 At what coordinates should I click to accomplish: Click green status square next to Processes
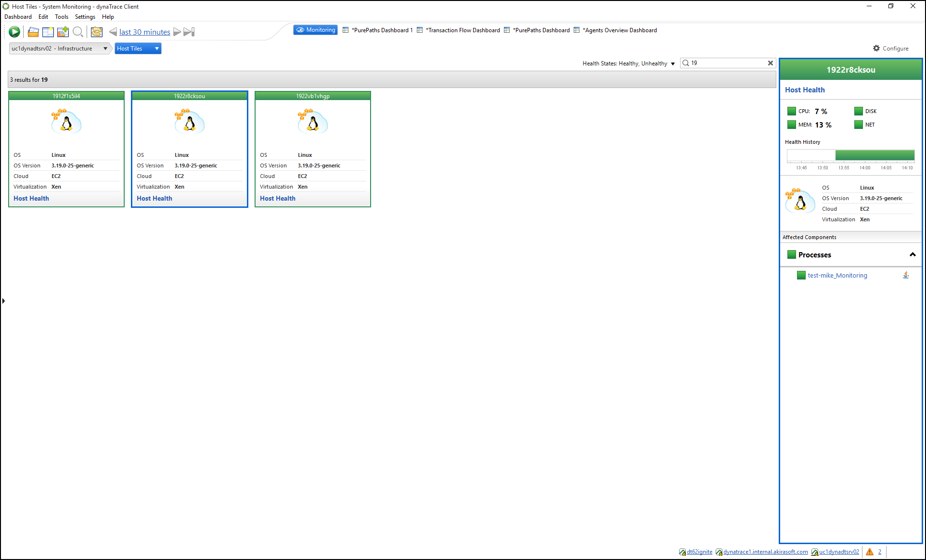pos(792,255)
